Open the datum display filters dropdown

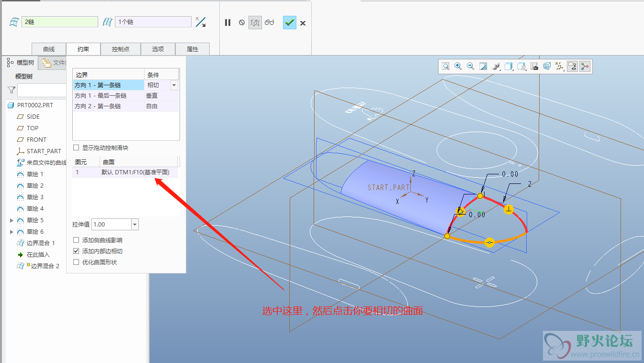[559, 67]
